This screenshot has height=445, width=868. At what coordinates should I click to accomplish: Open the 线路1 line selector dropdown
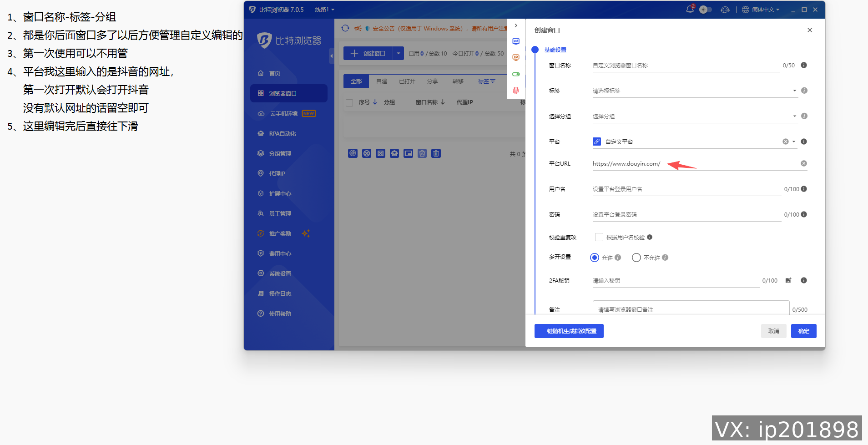tap(324, 10)
